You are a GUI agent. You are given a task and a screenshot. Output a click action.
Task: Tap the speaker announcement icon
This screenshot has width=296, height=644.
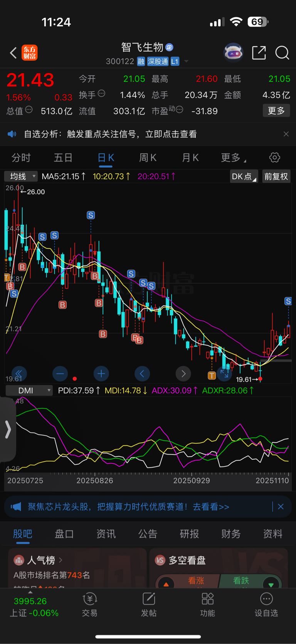[12, 134]
